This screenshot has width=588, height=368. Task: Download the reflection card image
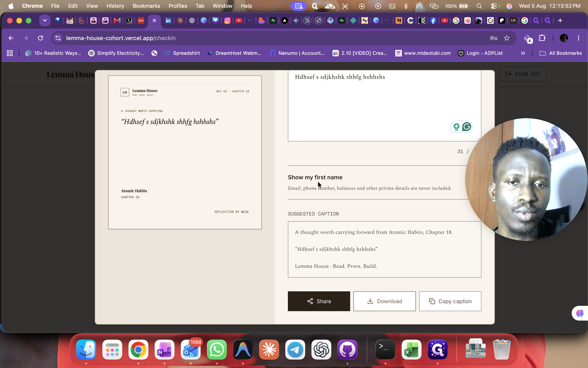coord(384,301)
